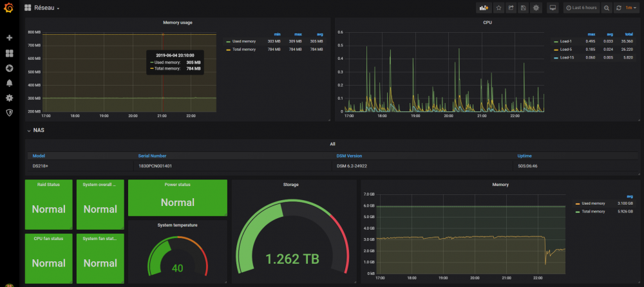Toggle Load-1 series in CPU legend
The width and height of the screenshot is (644, 287).
pos(564,41)
